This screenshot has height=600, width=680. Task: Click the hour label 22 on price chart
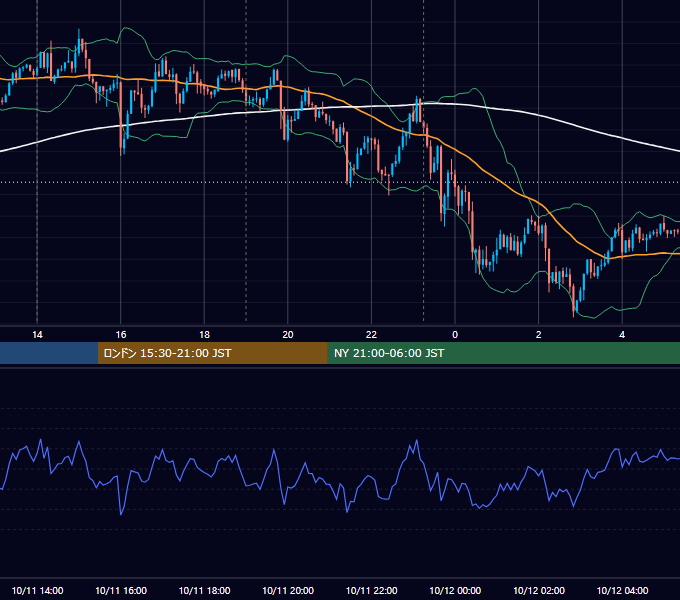(371, 335)
